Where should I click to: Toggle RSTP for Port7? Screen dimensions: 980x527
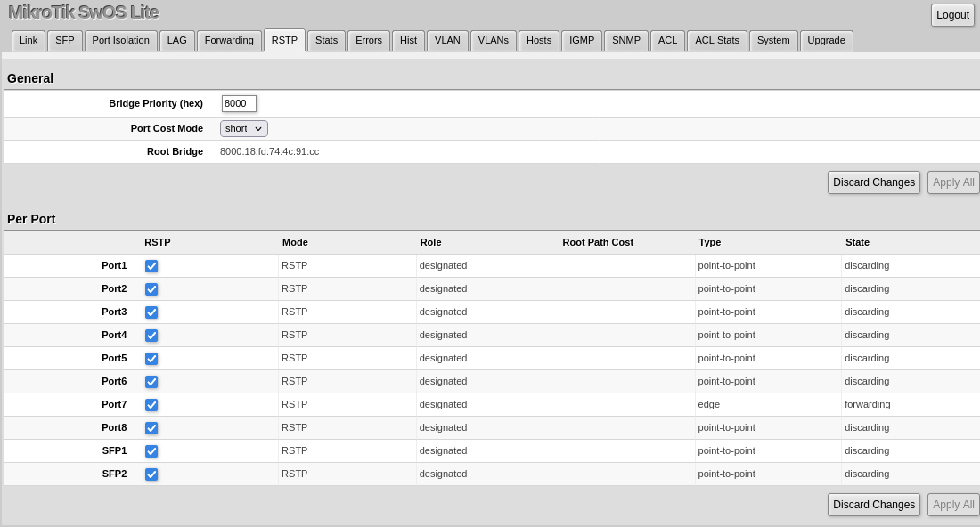tap(151, 404)
